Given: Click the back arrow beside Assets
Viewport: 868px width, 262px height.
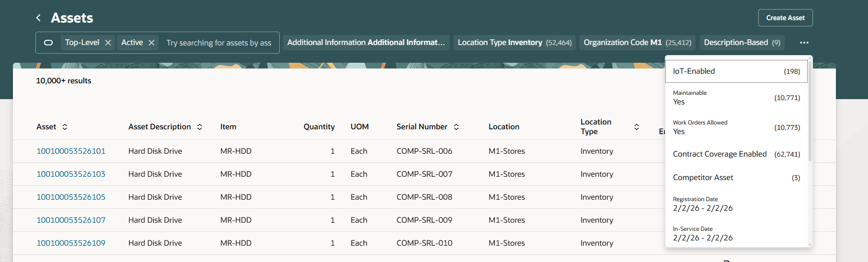Looking at the screenshot, I should pos(38,18).
